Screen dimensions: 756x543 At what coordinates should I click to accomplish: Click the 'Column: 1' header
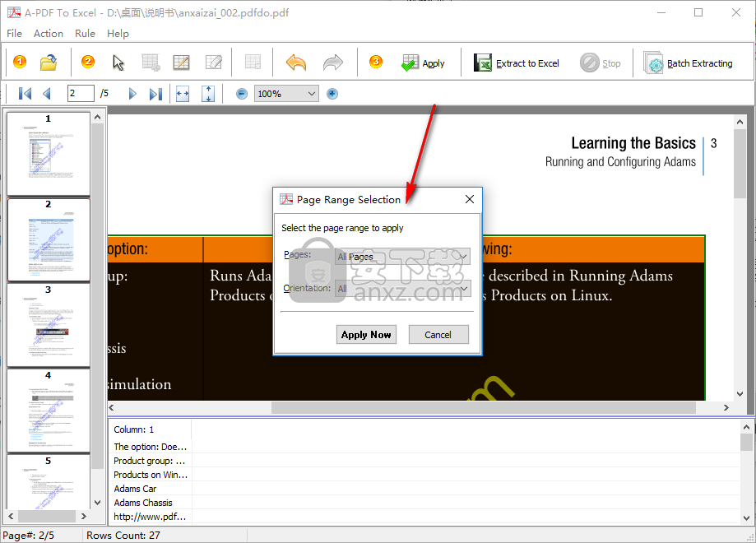click(x=150, y=429)
